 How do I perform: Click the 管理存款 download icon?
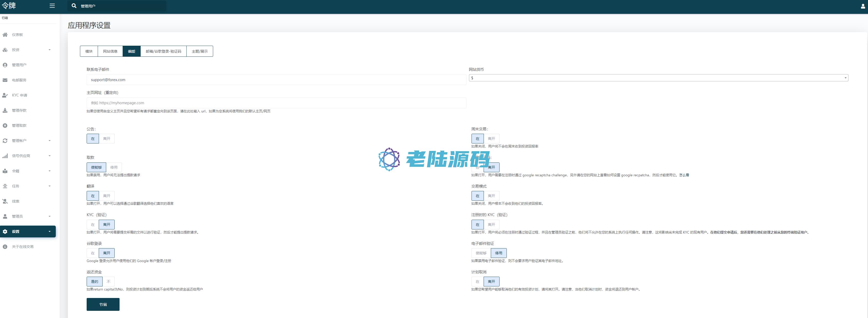[5, 110]
